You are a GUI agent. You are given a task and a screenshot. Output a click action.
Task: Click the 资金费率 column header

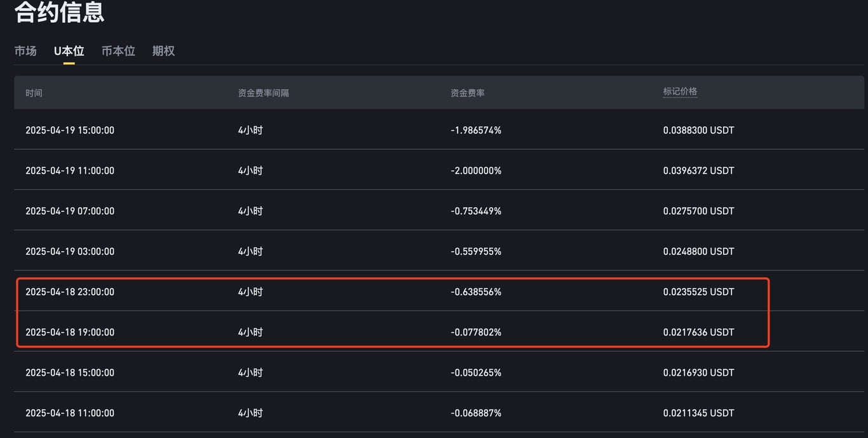coord(468,93)
